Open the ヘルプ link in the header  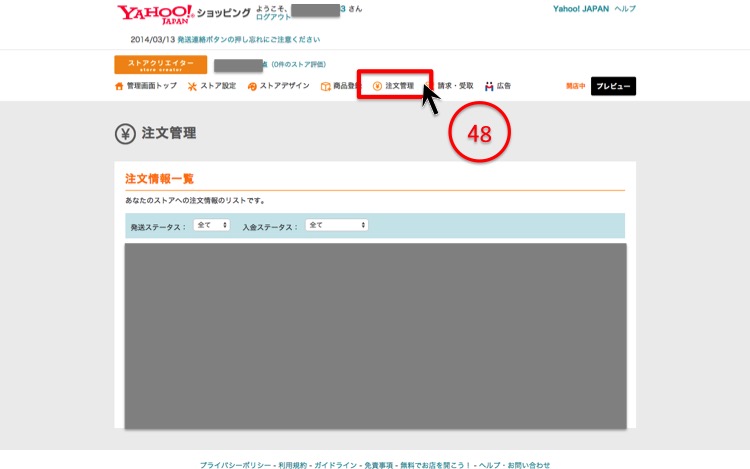[x=625, y=9]
